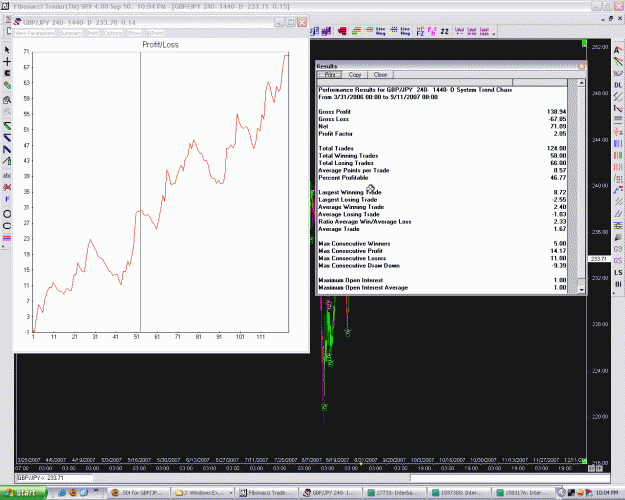Image resolution: width=625 pixels, height=500 pixels.
Task: Click the Largest Losing Trade row
Action: [442, 199]
